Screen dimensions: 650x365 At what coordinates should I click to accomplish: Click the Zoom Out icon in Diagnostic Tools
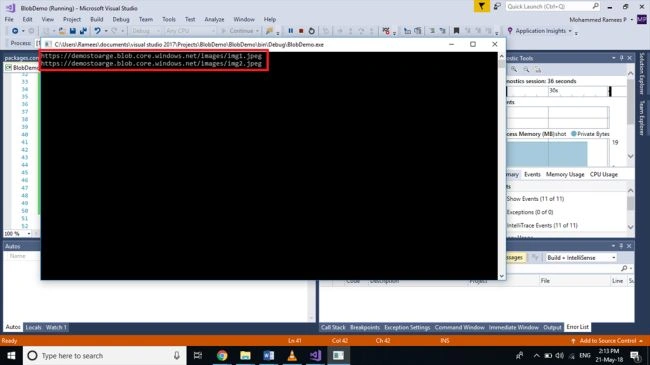click(526, 69)
